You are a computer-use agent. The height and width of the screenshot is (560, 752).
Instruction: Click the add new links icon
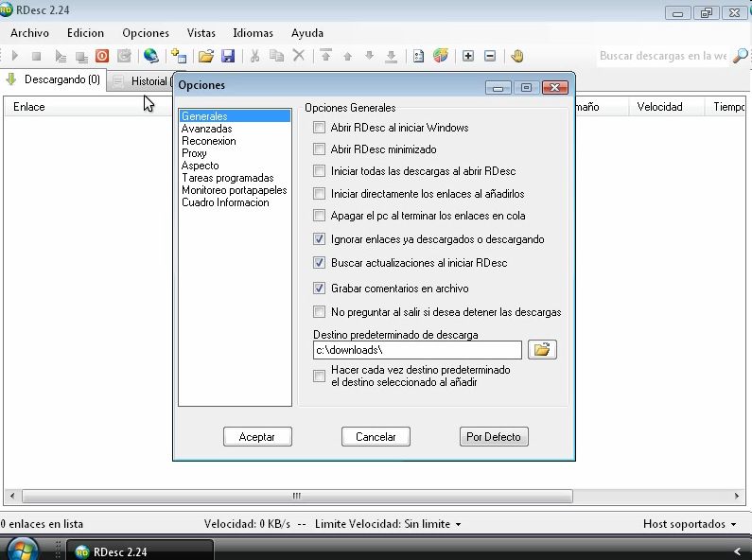coord(179,56)
